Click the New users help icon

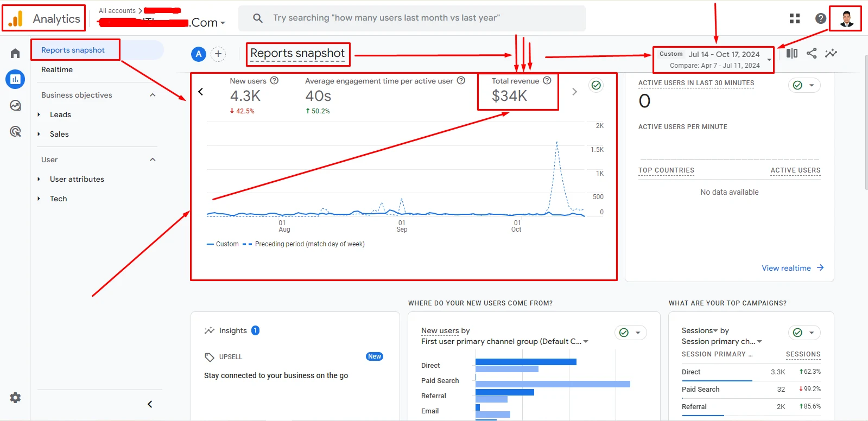click(x=275, y=80)
